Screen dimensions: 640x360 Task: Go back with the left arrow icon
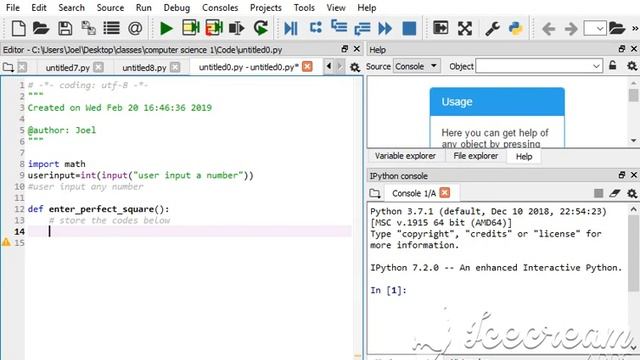(x=548, y=29)
